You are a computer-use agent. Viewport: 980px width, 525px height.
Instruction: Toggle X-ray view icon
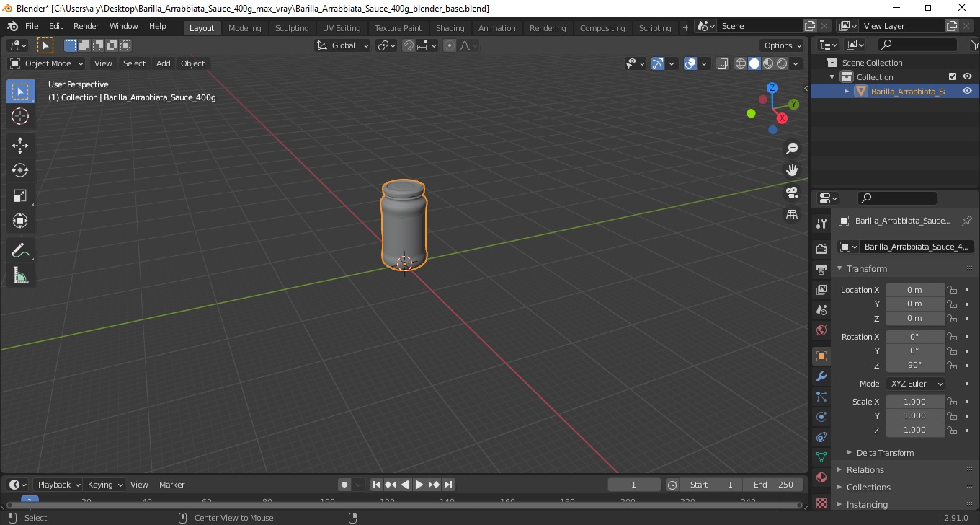723,63
